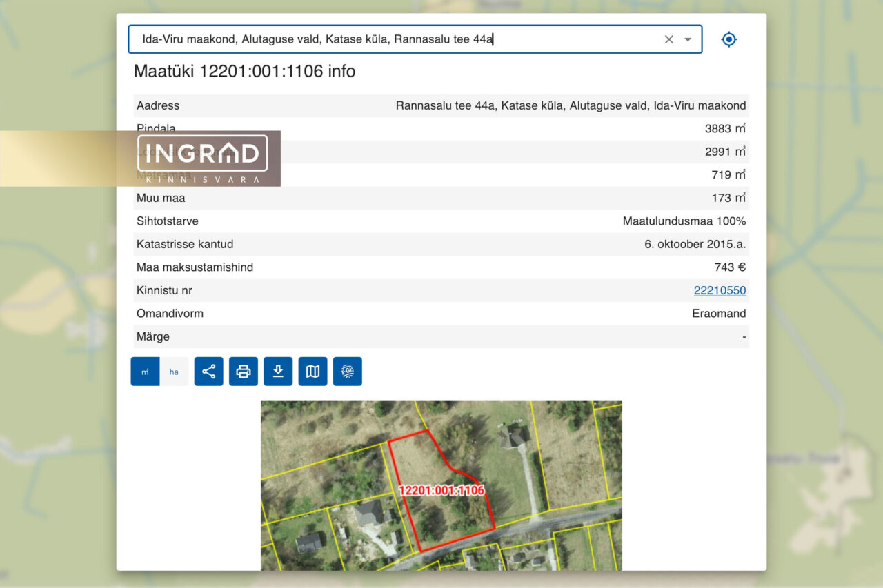Viewport: 883px width, 588px height.
Task: Select the 'Katastrisse kantud' label
Action: [185, 244]
